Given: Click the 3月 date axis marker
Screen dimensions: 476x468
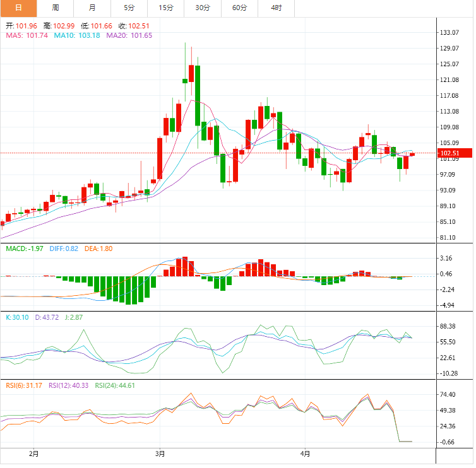Looking at the screenshot, I should click(x=160, y=454).
